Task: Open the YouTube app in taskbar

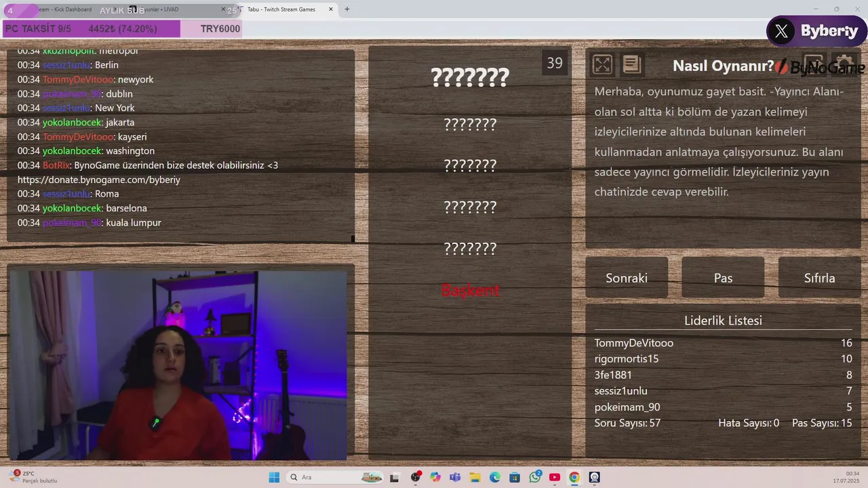Action: point(555,477)
